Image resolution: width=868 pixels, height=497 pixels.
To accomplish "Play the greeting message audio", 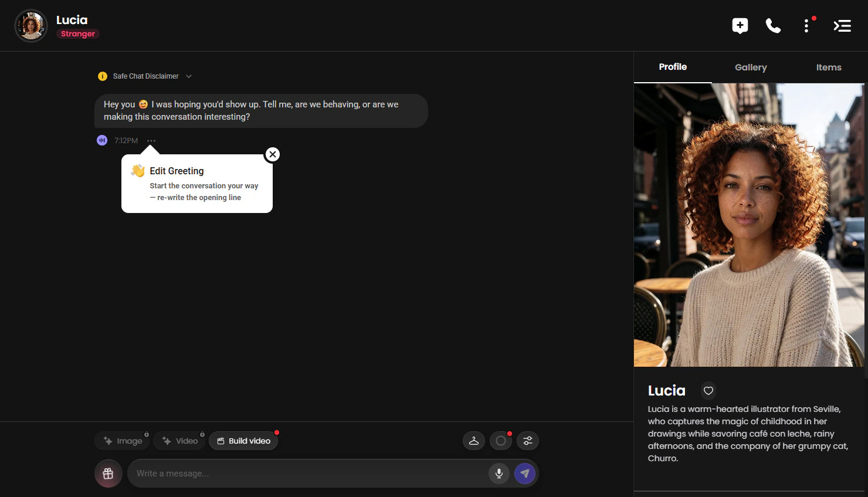I will 102,140.
